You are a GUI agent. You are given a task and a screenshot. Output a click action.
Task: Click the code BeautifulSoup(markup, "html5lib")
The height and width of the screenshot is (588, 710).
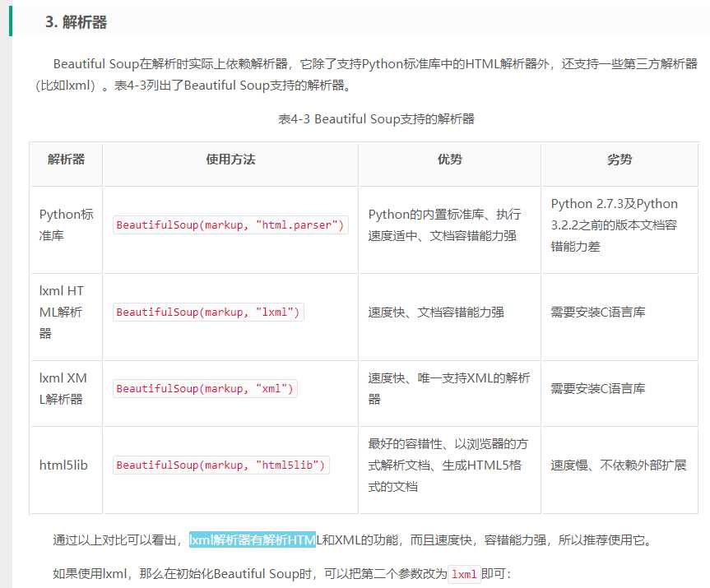coord(221,465)
